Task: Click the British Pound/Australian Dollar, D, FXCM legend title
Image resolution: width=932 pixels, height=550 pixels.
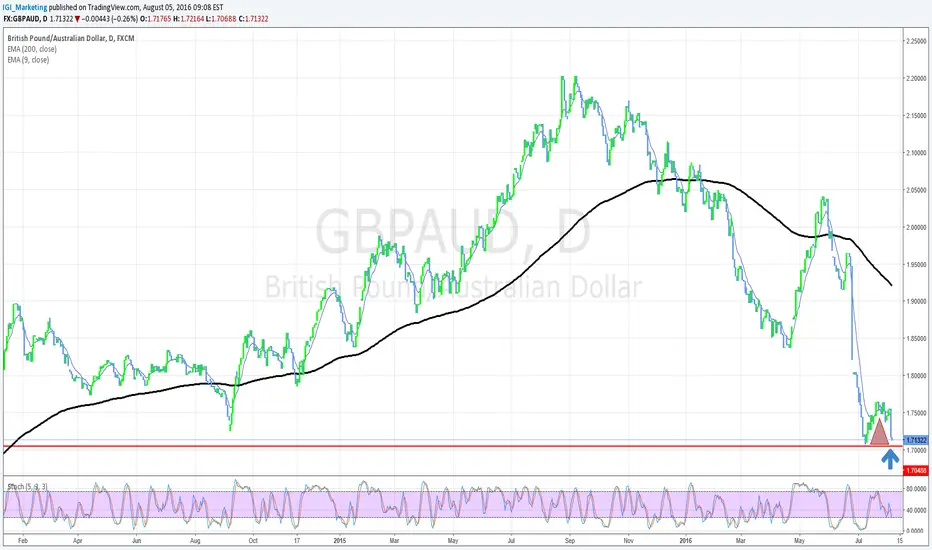Action: (71, 38)
